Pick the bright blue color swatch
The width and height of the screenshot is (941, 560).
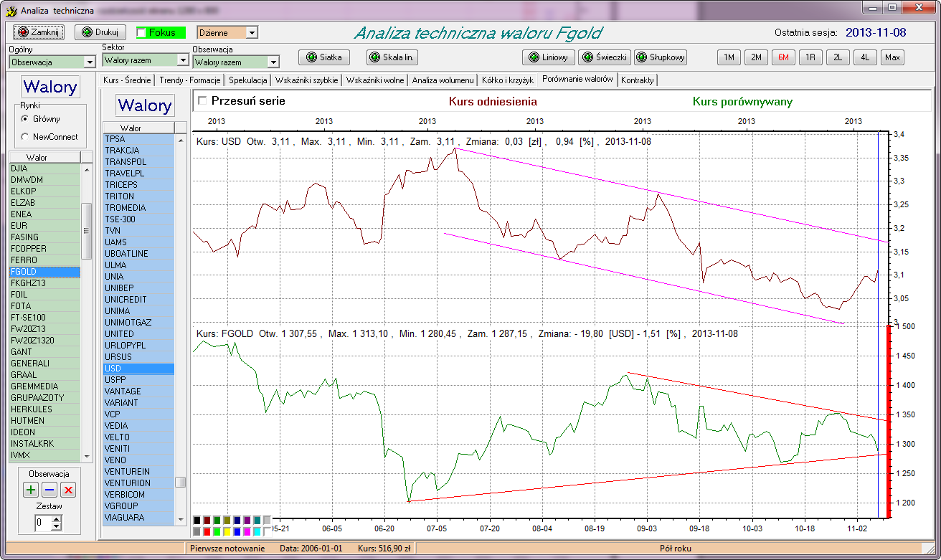237,532
